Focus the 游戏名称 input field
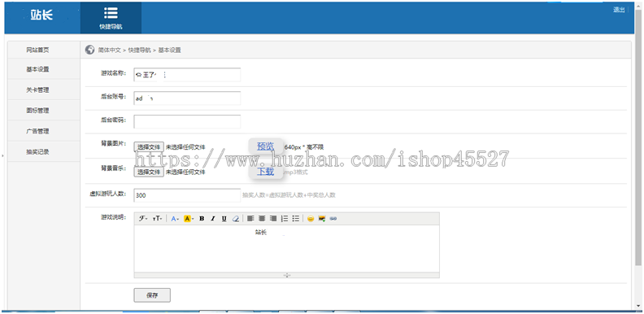Viewport: 644px width, 314px height. click(x=187, y=75)
